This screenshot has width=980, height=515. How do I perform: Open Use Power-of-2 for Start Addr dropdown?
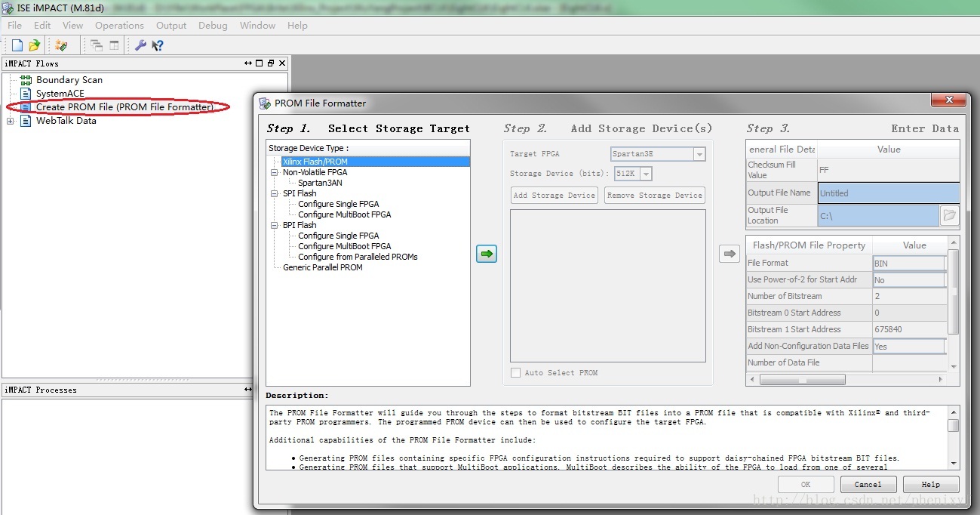909,280
